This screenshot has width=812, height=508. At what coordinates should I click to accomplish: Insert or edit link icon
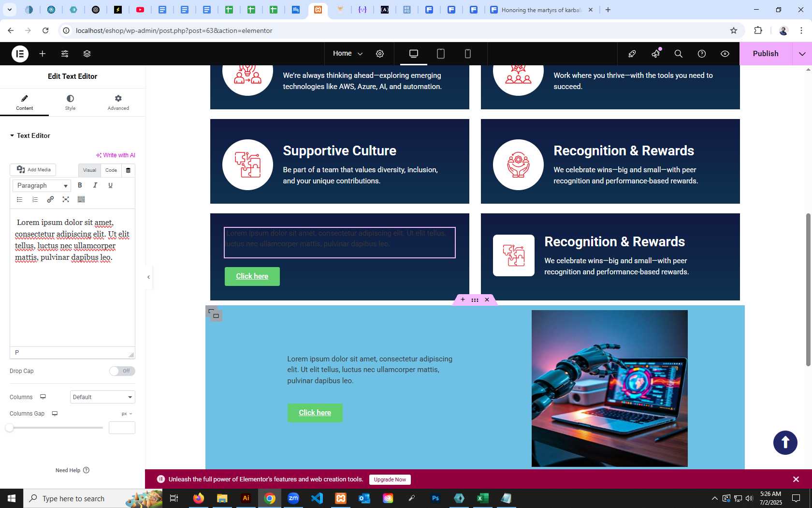[x=50, y=199]
